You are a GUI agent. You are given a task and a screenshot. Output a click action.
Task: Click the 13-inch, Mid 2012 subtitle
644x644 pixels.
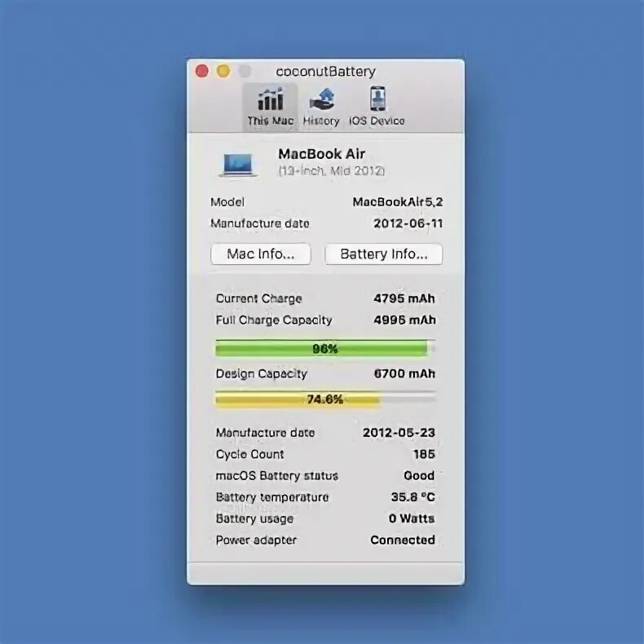click(332, 171)
